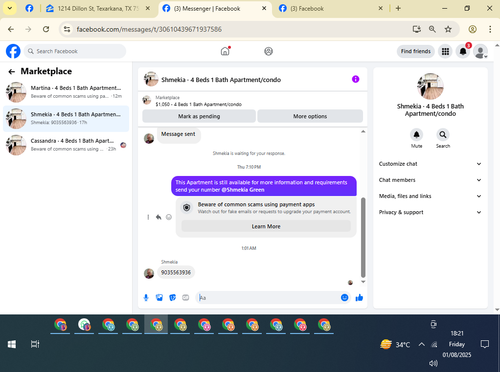Click Learn More on scam warning

point(266,226)
